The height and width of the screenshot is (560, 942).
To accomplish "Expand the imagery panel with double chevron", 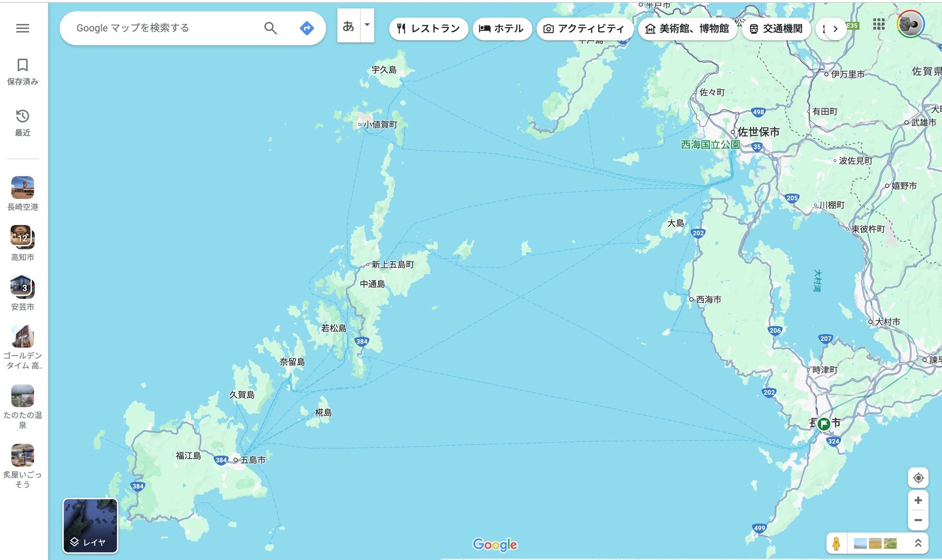I will click(x=918, y=544).
